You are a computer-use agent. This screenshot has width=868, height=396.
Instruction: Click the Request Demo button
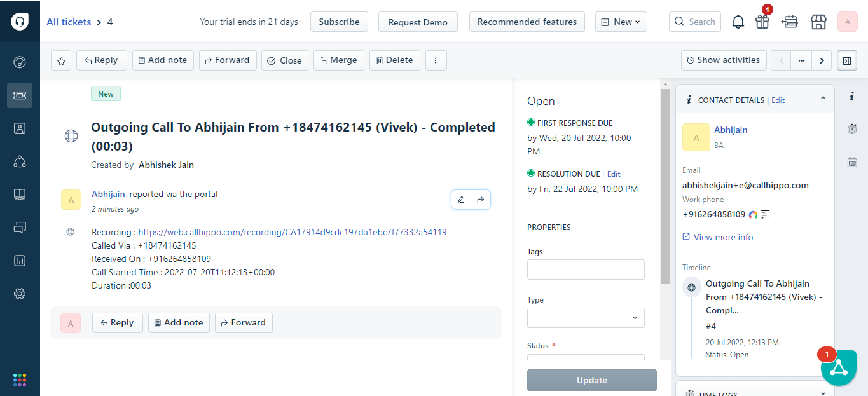pyautogui.click(x=418, y=22)
